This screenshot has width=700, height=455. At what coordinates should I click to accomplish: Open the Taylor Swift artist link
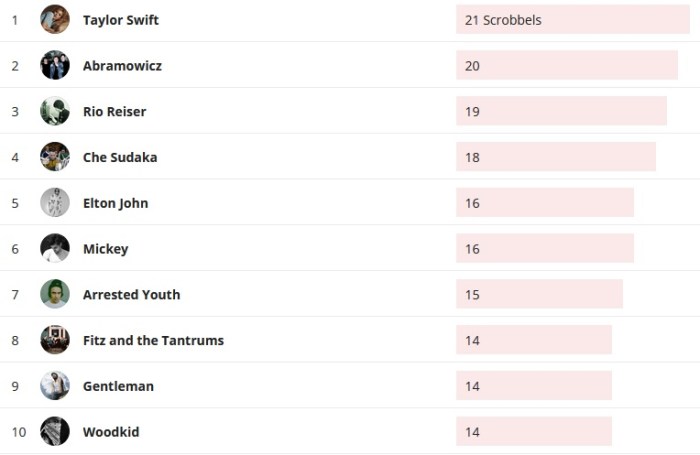tap(121, 20)
